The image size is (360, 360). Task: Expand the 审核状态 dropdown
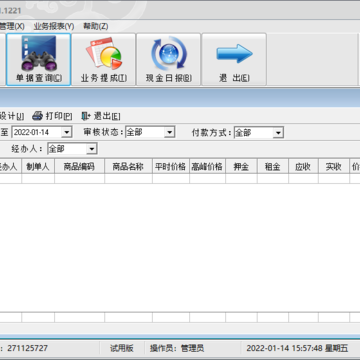170,132
